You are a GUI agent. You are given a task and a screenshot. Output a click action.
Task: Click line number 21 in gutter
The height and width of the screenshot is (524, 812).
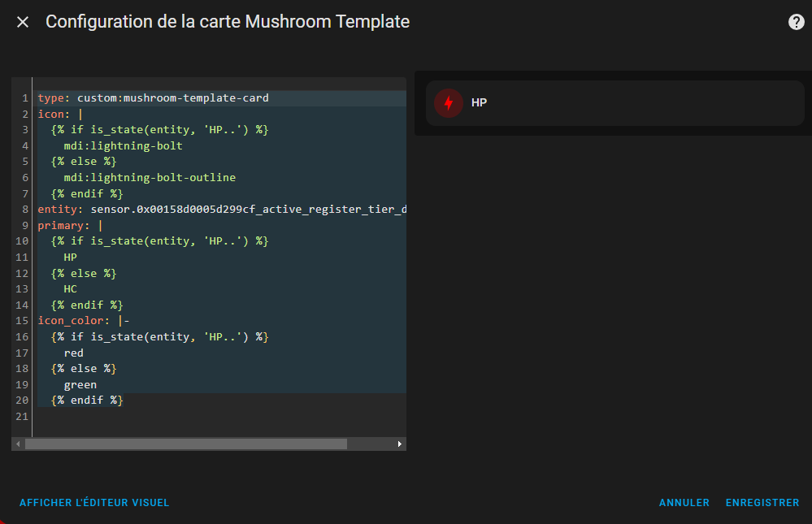click(22, 416)
